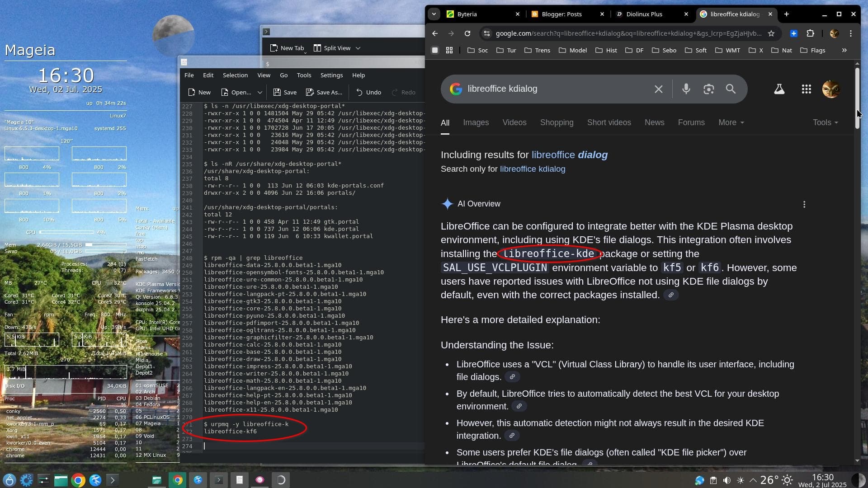
Task: Show hidden system tray icons
Action: [x=753, y=480]
